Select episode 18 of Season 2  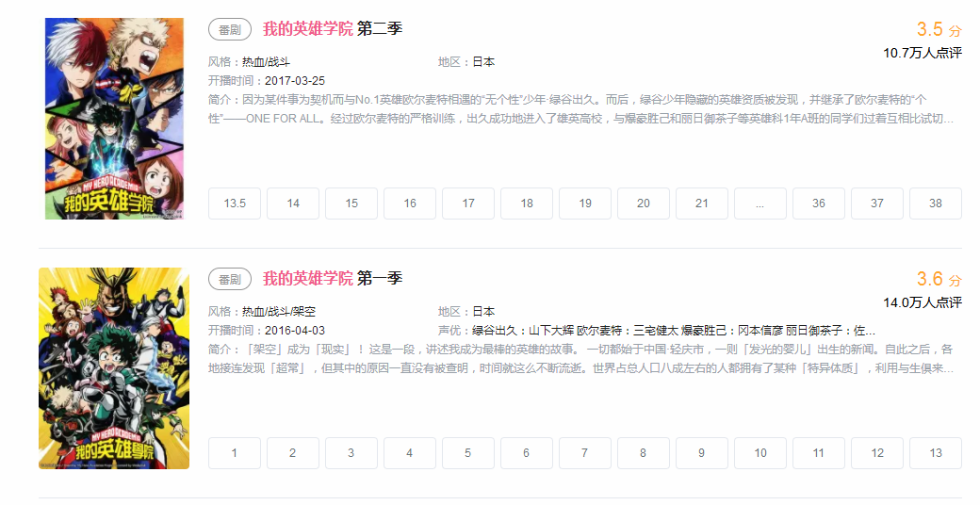coord(527,204)
